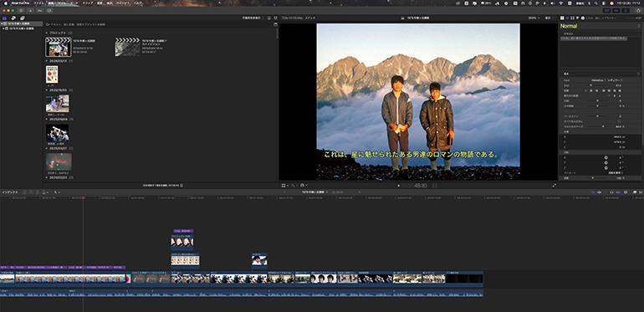Open the Transitions browser icon
Viewport: 644px width, 312px height.
pos(641,192)
